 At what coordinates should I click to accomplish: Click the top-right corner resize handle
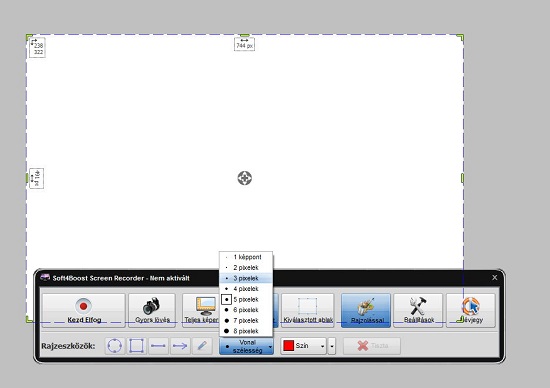461,37
